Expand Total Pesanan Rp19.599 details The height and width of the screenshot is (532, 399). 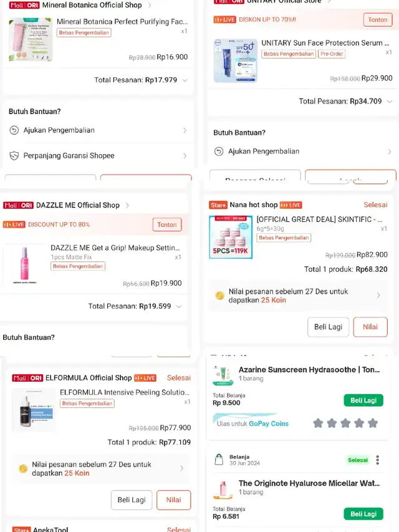point(179,306)
